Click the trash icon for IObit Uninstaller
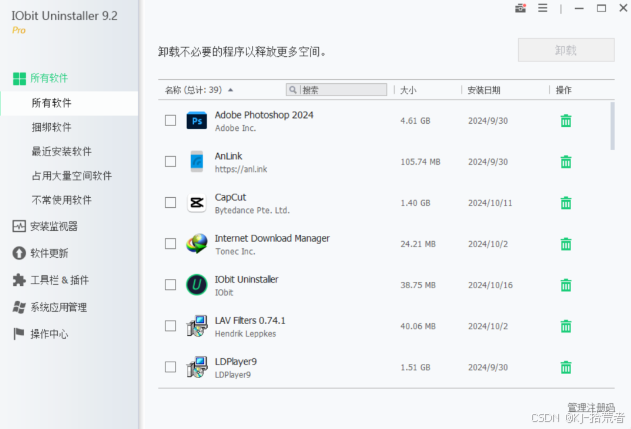Screen dimensions: 631x429 pyautogui.click(x=566, y=285)
